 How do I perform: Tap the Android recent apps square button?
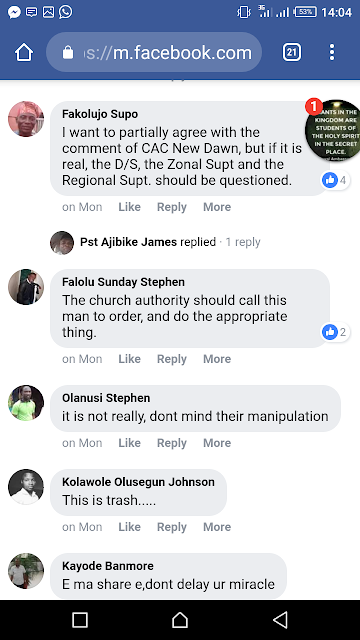[80, 620]
